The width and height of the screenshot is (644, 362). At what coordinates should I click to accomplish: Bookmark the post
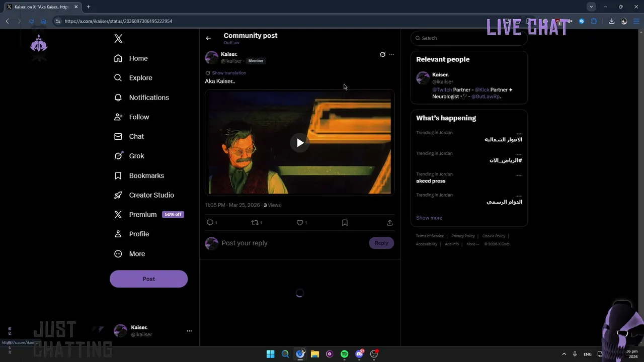tap(345, 223)
